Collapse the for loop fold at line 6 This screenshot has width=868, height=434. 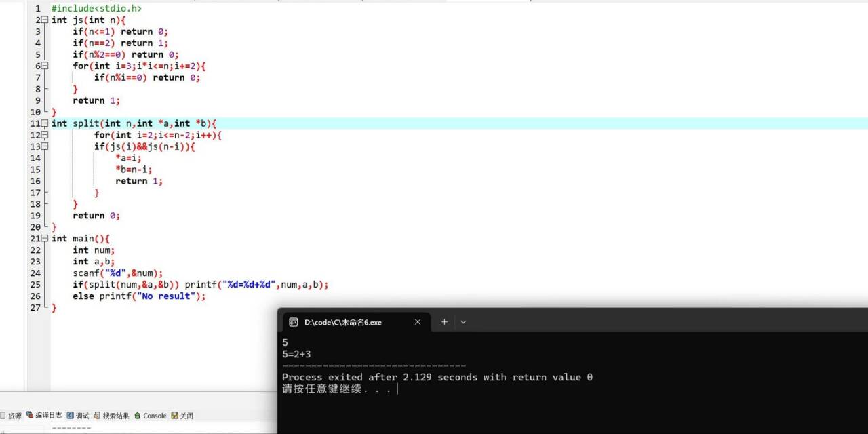(x=43, y=66)
